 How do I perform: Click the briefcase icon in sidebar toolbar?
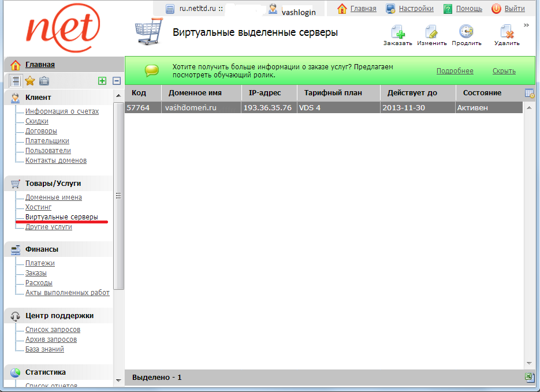click(44, 81)
